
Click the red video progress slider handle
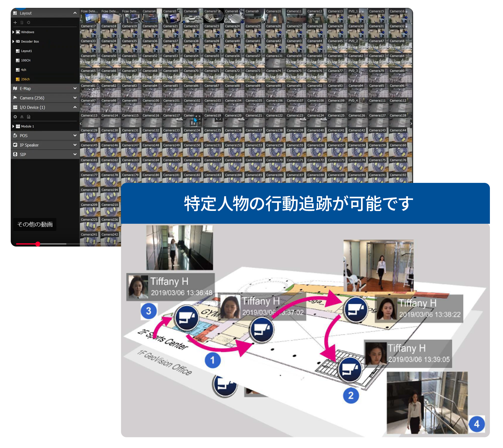point(38,244)
